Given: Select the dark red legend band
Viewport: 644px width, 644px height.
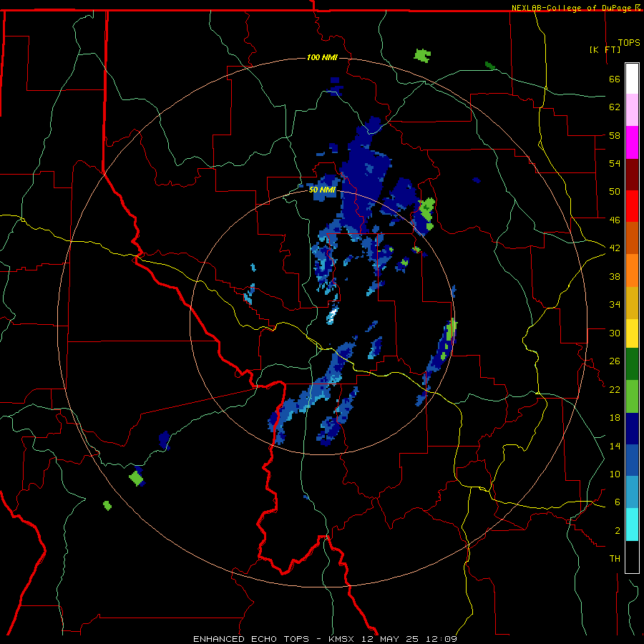Looking at the screenshot, I should pyautogui.click(x=632, y=175).
